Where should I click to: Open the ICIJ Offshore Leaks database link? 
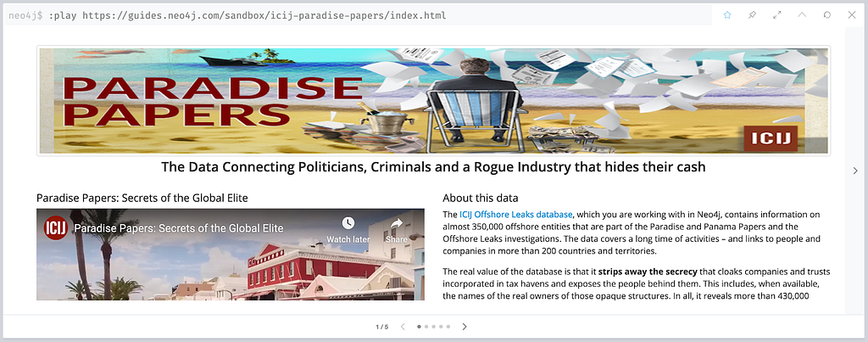516,214
